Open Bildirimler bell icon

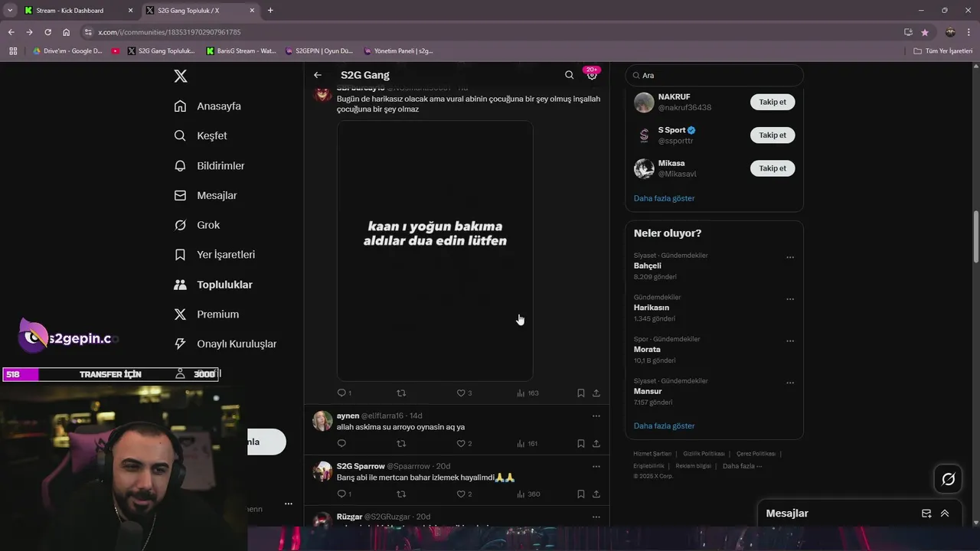coord(180,165)
